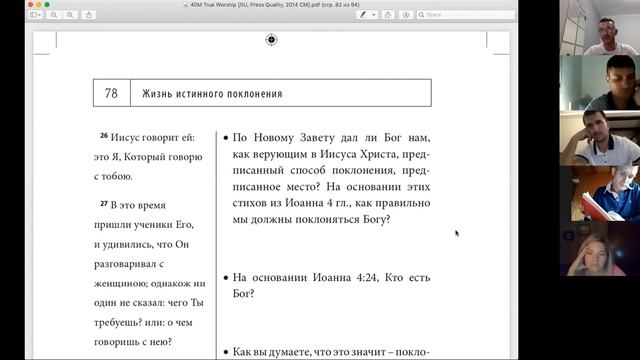Maximize the Preview window with green button

[47, 5]
